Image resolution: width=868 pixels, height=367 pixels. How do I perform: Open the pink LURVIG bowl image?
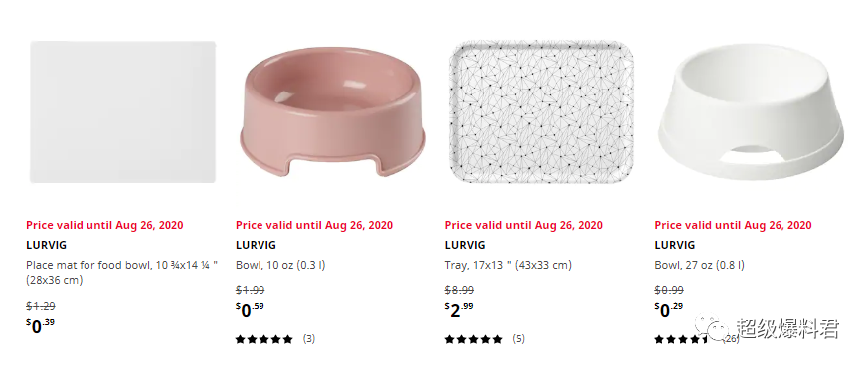click(332, 111)
